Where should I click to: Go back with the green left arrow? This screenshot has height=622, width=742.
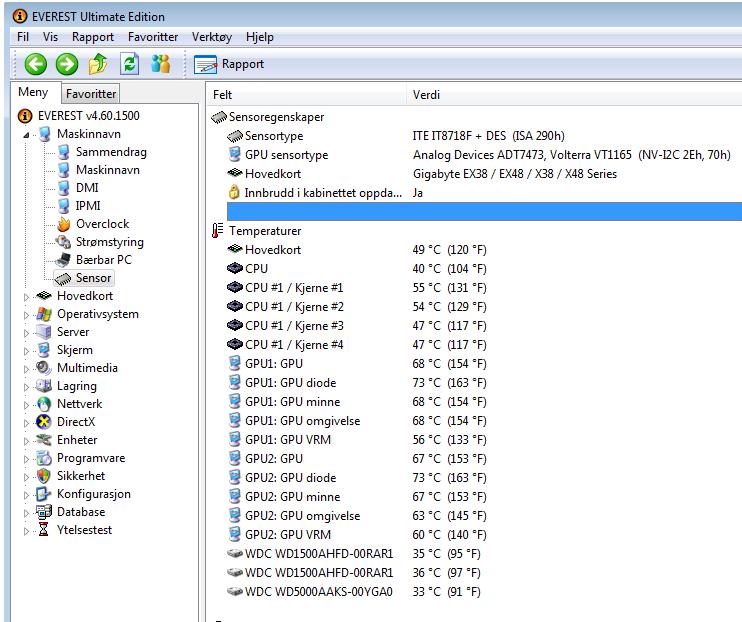point(36,64)
